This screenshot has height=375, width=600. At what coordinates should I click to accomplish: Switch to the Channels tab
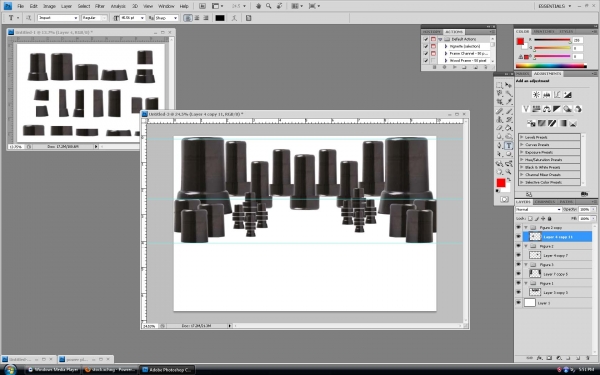pyautogui.click(x=545, y=202)
